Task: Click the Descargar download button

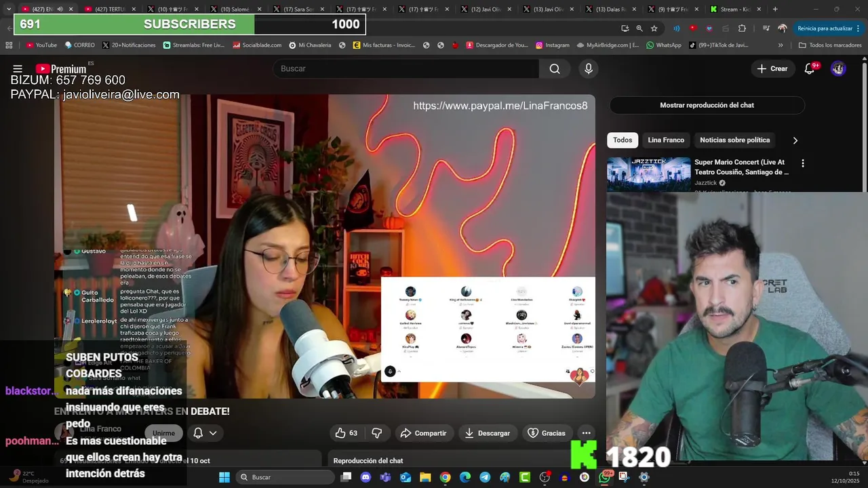Action: 487,433
